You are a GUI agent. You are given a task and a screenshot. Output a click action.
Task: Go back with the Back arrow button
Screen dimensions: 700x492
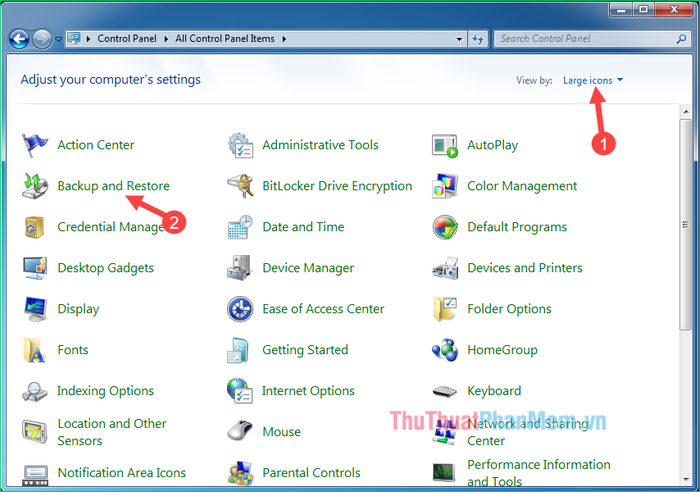click(19, 39)
